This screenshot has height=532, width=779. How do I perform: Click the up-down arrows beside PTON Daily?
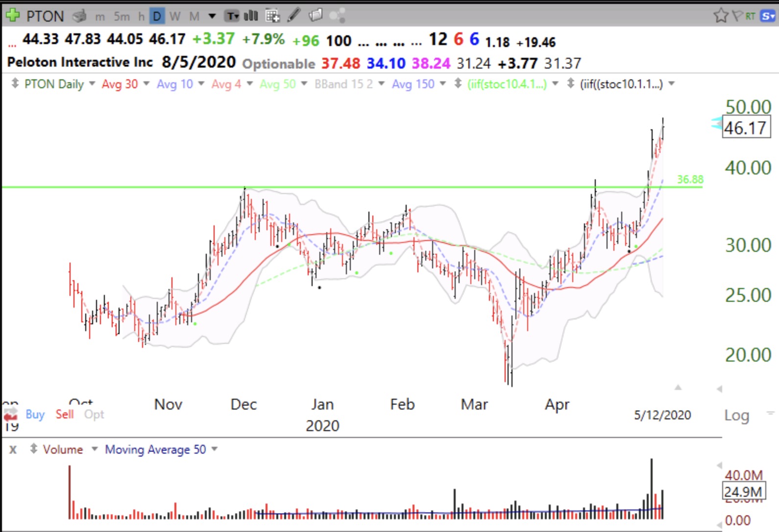pos(15,83)
